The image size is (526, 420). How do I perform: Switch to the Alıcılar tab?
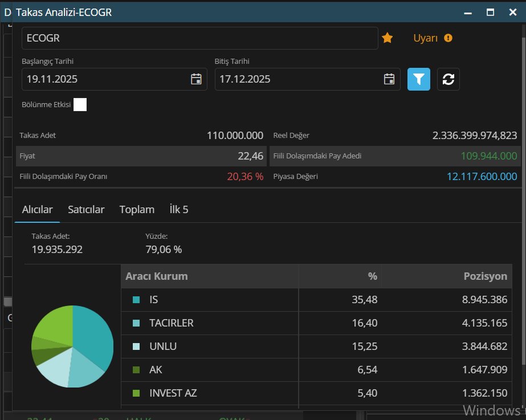coord(37,209)
